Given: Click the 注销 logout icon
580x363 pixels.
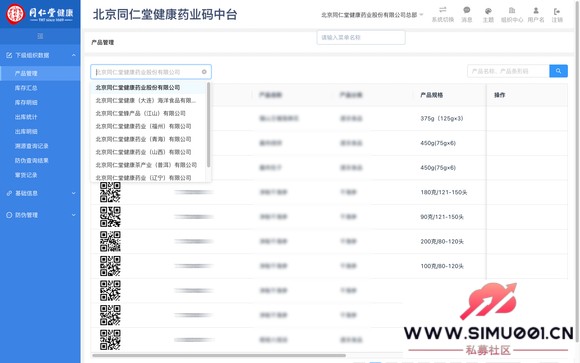Looking at the screenshot, I should (557, 11).
